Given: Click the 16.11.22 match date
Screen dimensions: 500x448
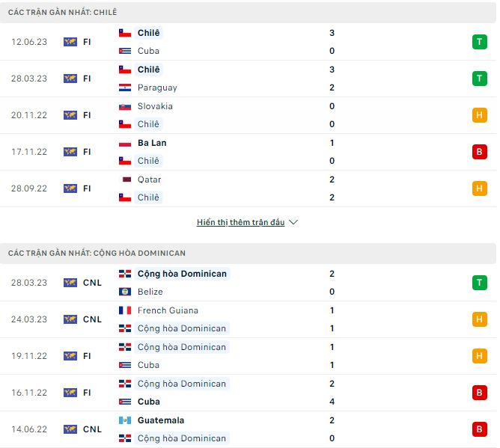Looking at the screenshot, I should click(29, 393).
